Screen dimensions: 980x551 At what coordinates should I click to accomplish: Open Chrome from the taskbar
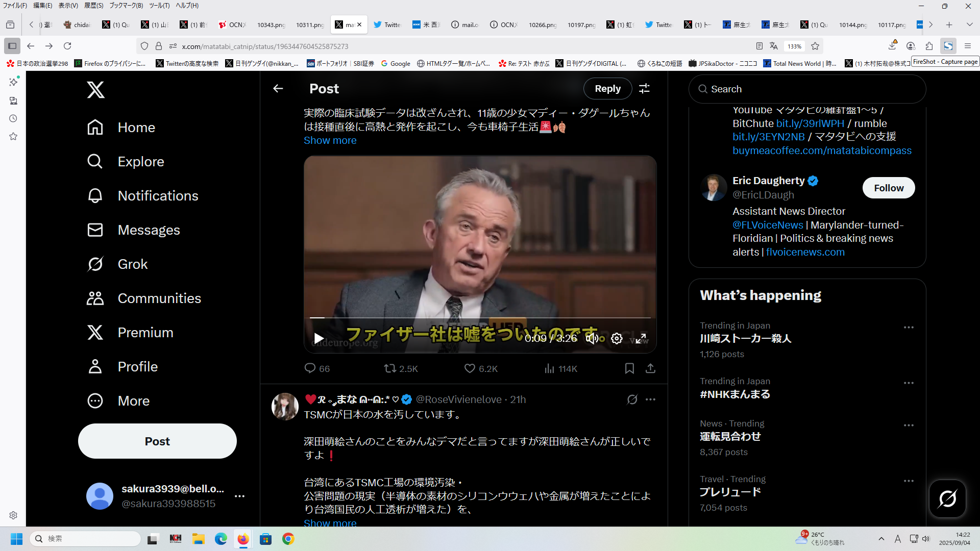click(288, 539)
